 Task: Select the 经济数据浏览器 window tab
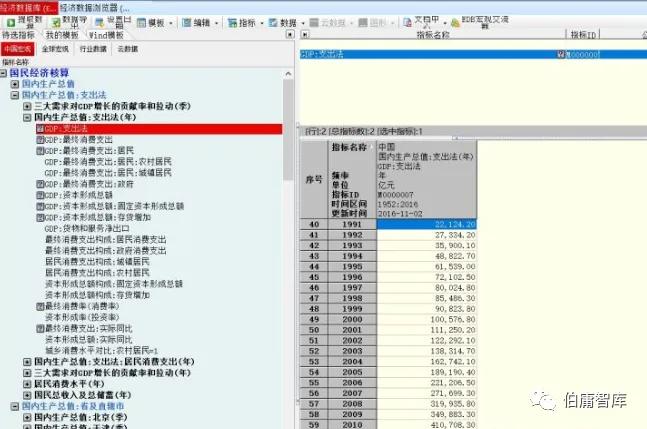(x=94, y=7)
